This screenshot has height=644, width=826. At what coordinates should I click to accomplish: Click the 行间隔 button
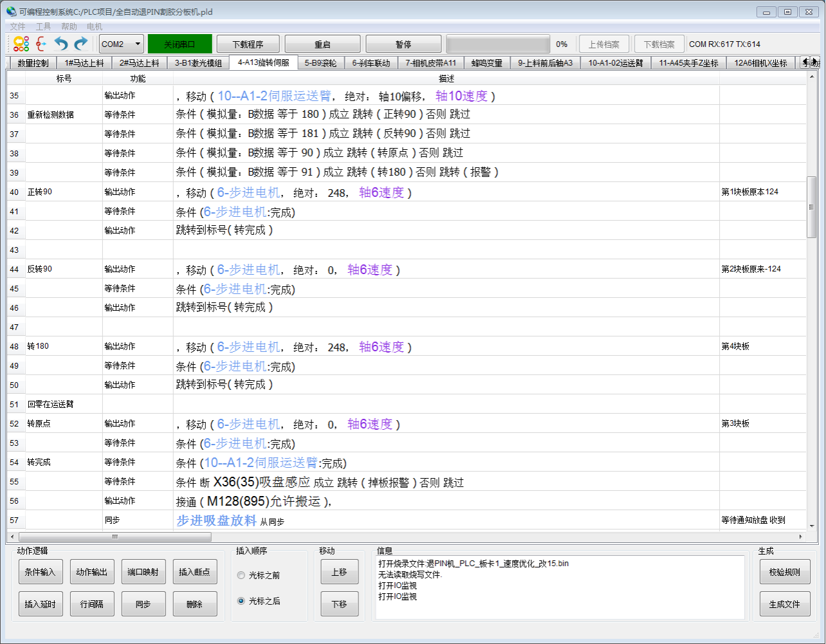pos(92,604)
